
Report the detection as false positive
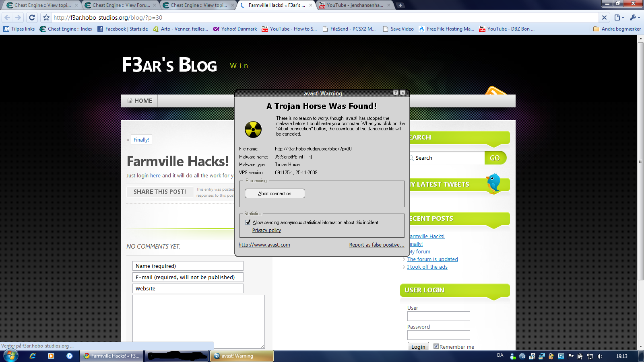[377, 245]
